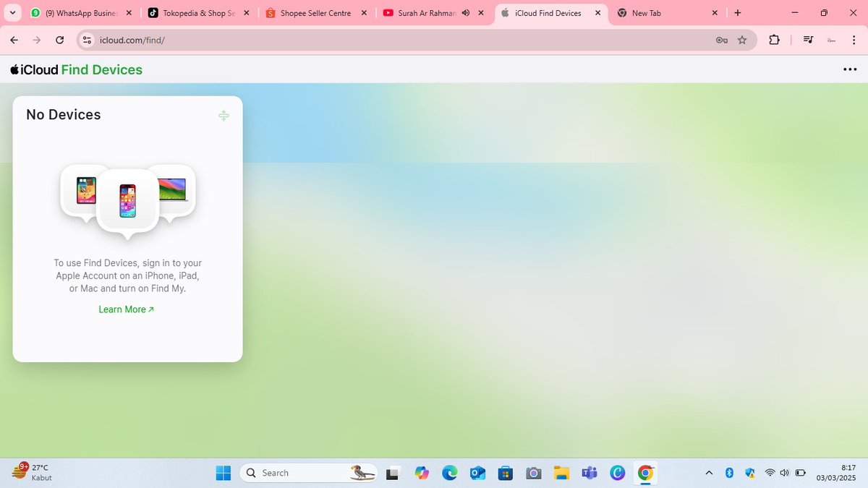Go forward in browser history

coord(37,40)
